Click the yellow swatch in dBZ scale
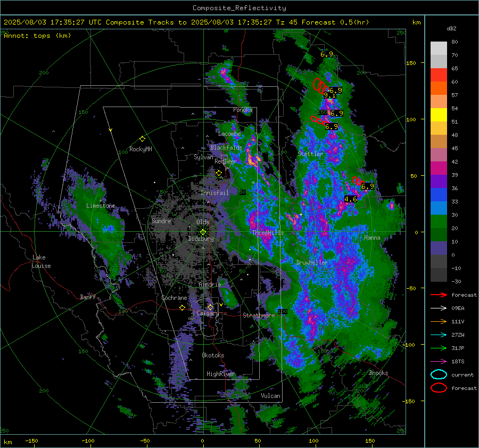 [x=439, y=115]
